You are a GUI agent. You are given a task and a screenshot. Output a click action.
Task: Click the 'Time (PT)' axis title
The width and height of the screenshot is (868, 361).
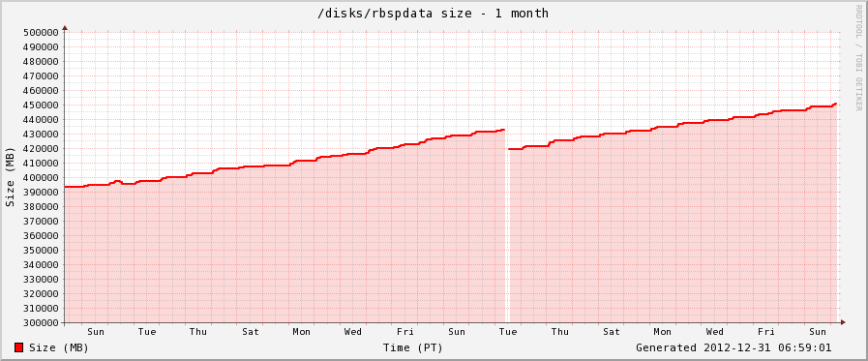[x=412, y=347]
